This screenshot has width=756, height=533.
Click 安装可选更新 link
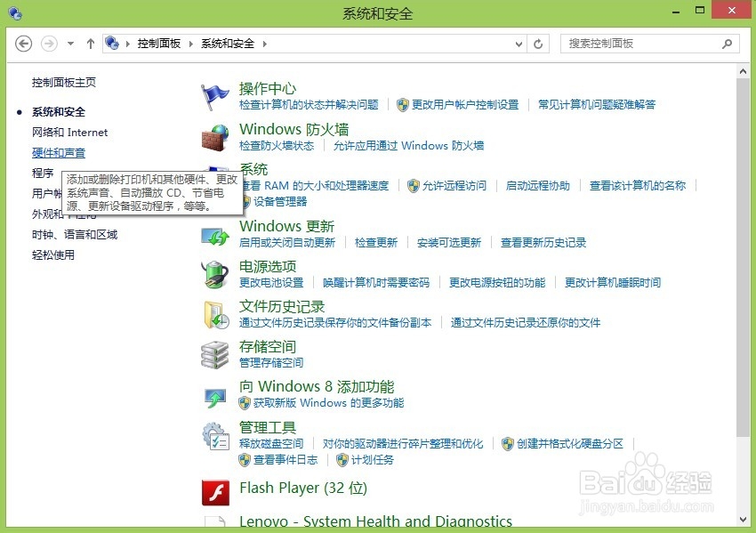tap(449, 243)
